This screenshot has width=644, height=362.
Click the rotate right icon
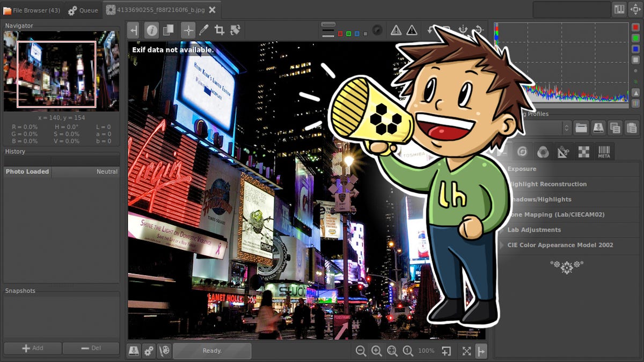point(478,30)
